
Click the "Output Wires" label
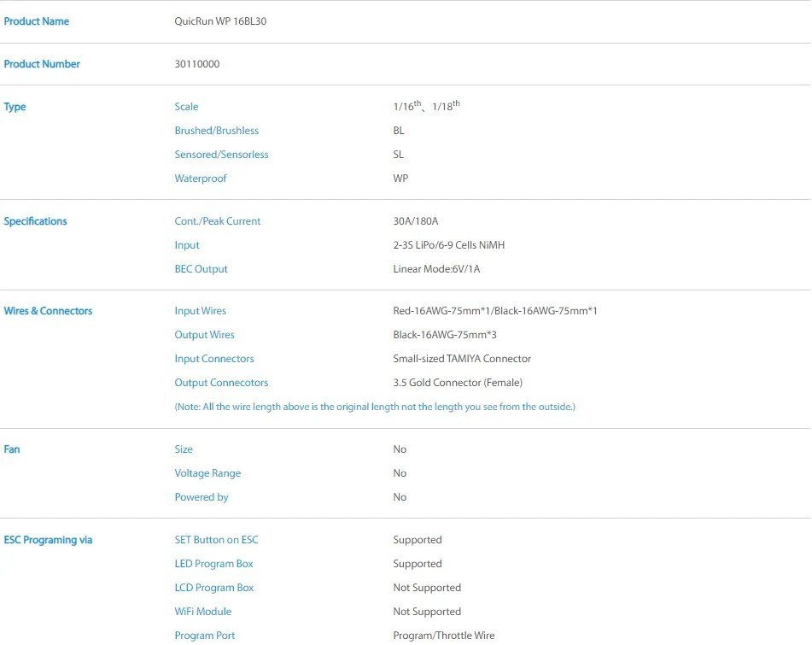pyautogui.click(x=205, y=335)
